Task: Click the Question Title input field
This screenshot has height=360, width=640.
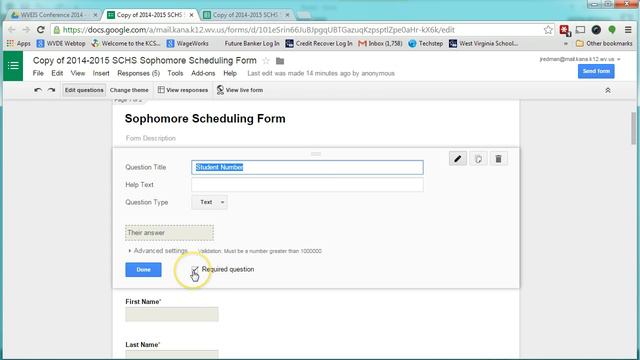Action: pos(307,167)
